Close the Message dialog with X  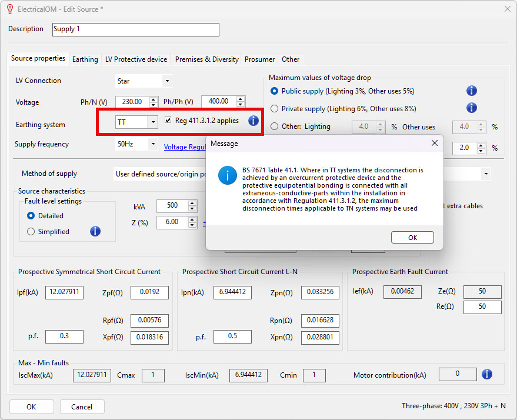click(x=435, y=143)
